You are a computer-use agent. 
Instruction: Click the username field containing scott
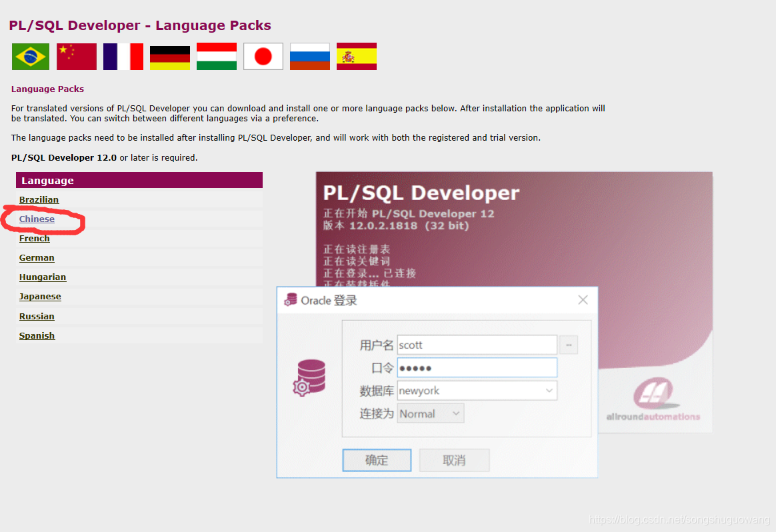tap(477, 345)
